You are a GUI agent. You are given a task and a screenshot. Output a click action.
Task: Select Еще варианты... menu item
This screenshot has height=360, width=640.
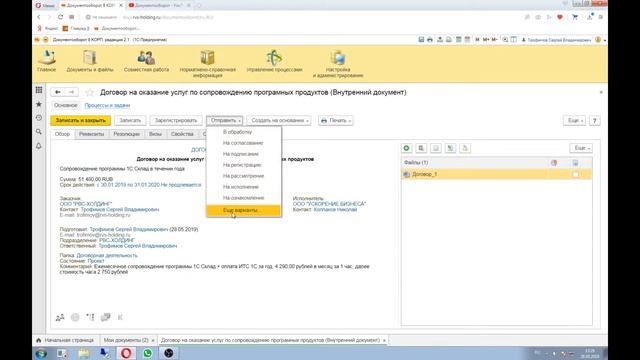[x=244, y=210]
